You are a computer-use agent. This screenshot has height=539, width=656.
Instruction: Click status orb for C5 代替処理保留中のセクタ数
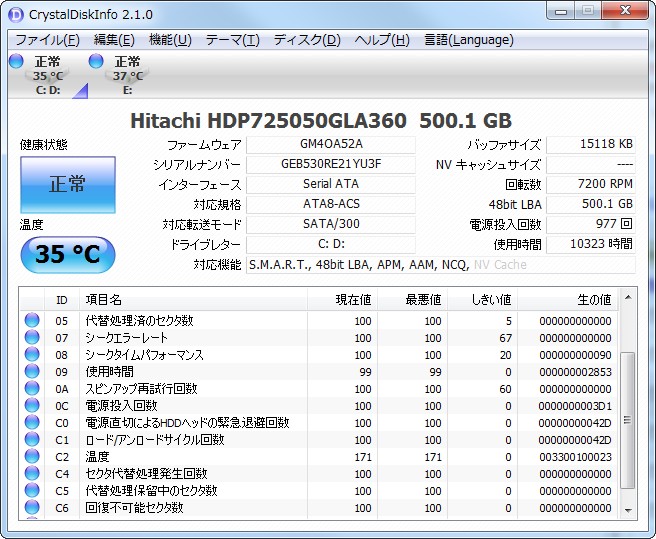pos(32,491)
